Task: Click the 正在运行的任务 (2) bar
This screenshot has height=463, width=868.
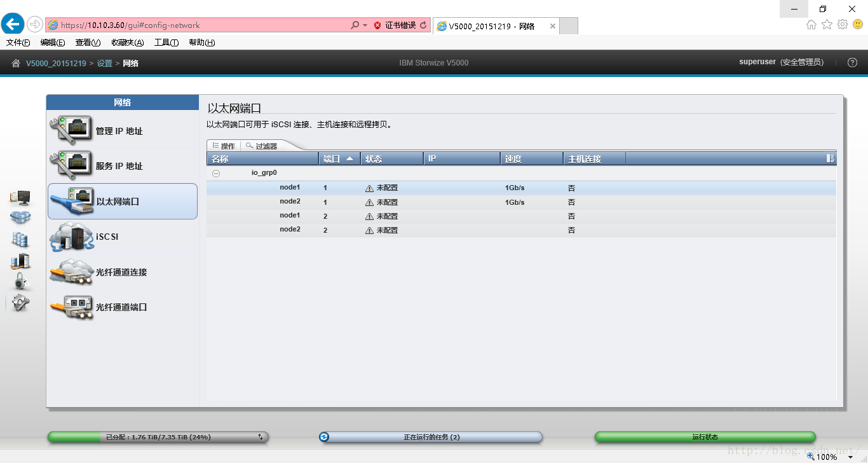Action: click(x=431, y=437)
